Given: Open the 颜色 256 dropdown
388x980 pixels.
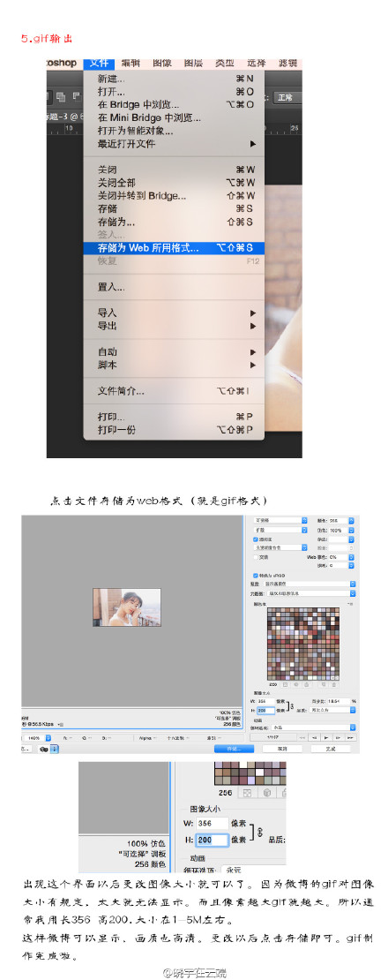Looking at the screenshot, I should (342, 520).
